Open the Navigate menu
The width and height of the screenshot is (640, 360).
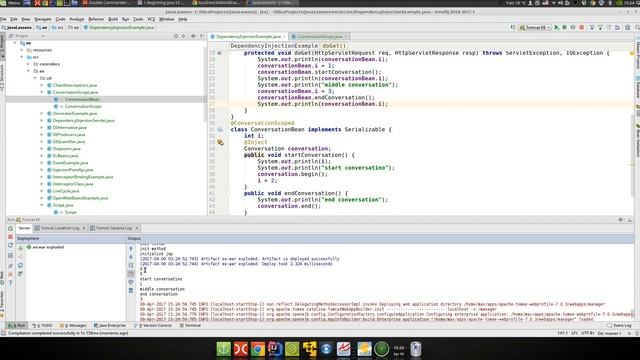click(x=43, y=19)
